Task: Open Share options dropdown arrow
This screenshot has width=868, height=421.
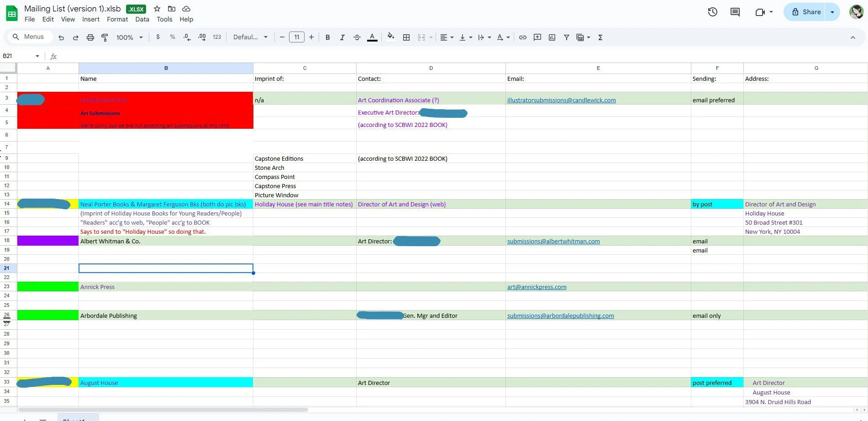Action: pos(832,12)
